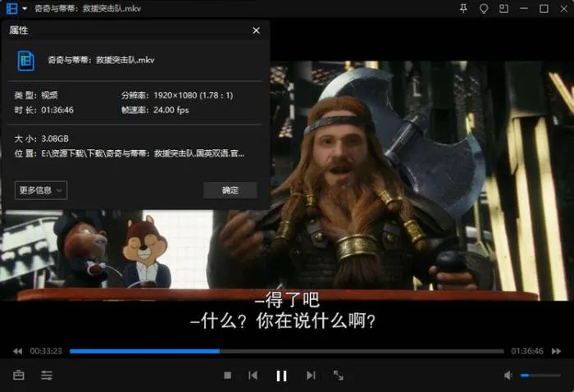
Task: Open the main menu arrow beside the logo
Action: 25,8
